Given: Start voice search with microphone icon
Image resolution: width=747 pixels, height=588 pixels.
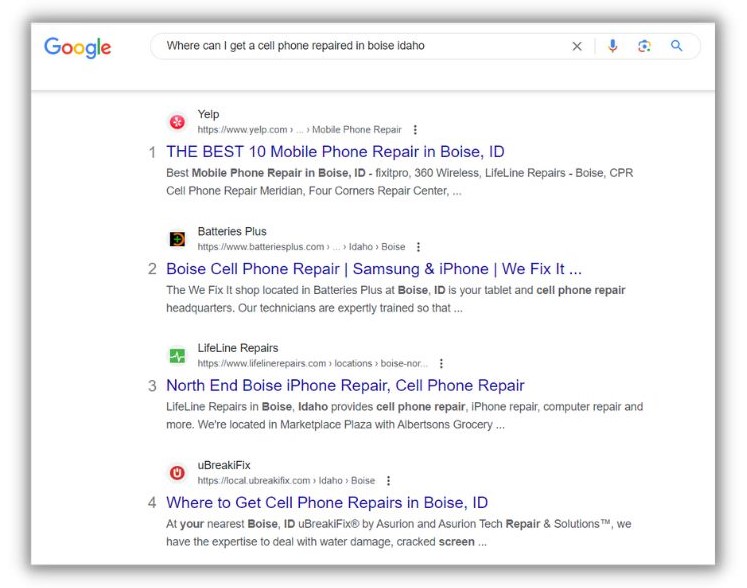Looking at the screenshot, I should coord(613,46).
